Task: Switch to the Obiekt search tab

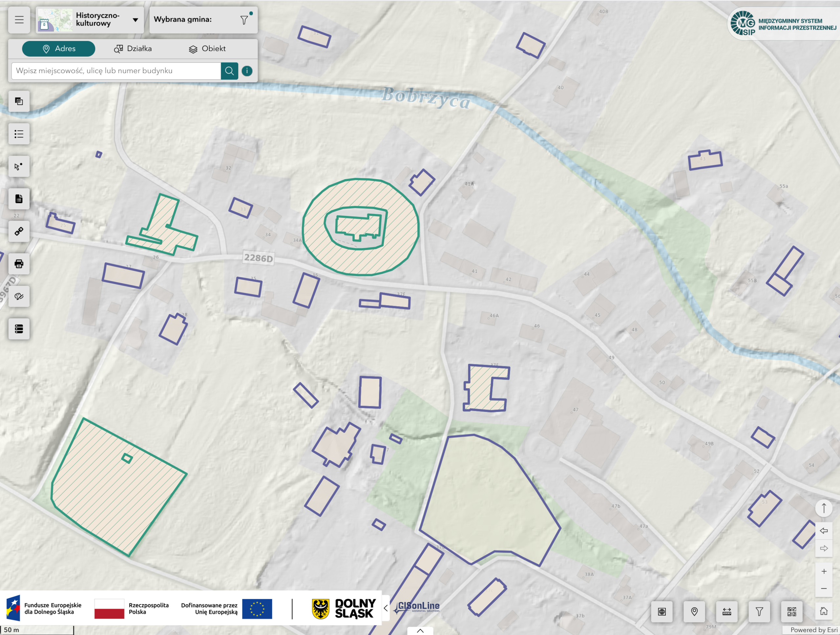Action: [207, 49]
